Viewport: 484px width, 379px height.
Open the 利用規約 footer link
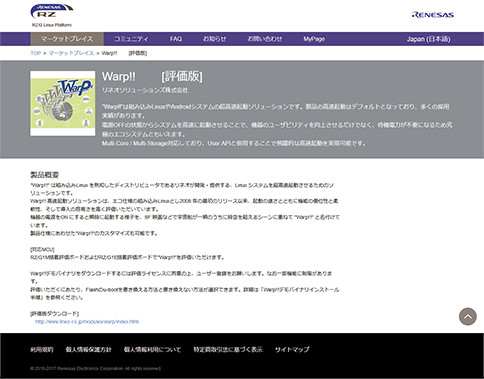coord(42,350)
